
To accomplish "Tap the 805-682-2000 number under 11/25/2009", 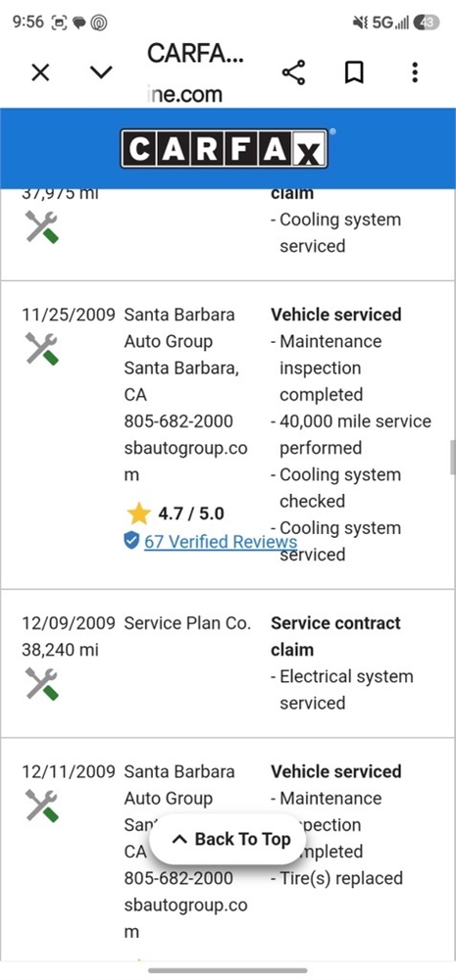I will [178, 421].
